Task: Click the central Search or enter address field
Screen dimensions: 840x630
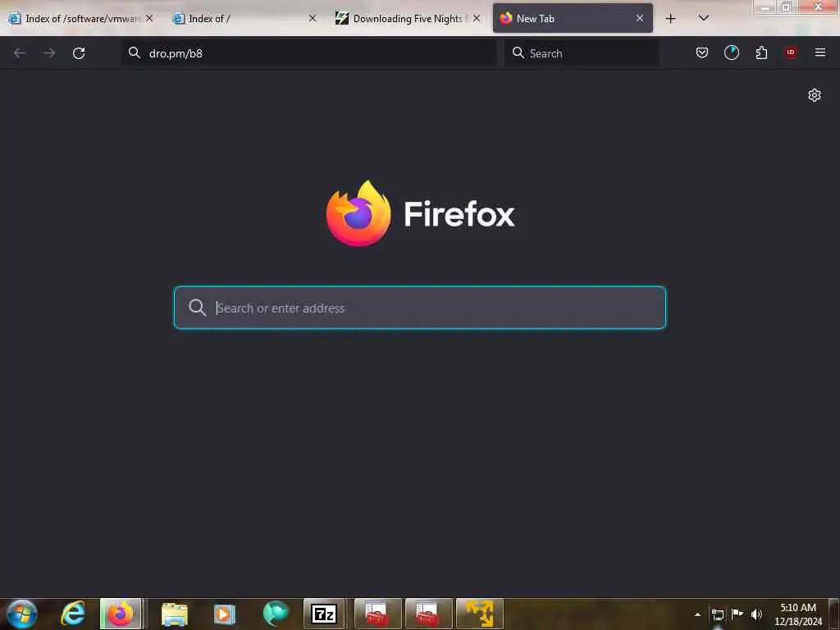Action: [420, 308]
